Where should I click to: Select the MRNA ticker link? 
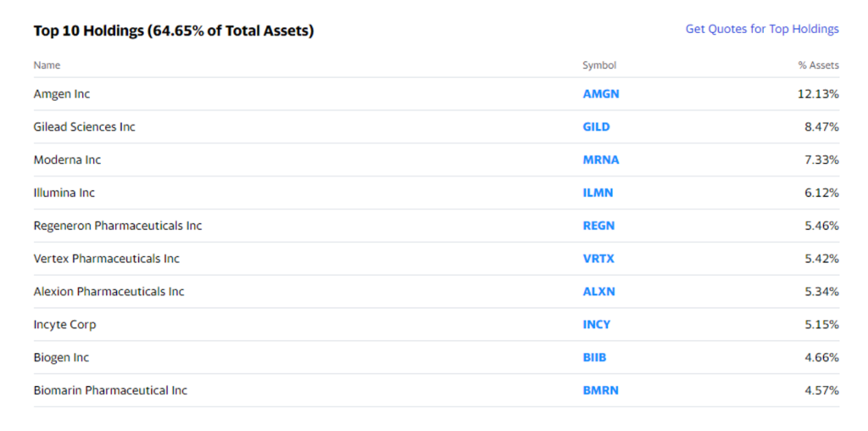601,160
